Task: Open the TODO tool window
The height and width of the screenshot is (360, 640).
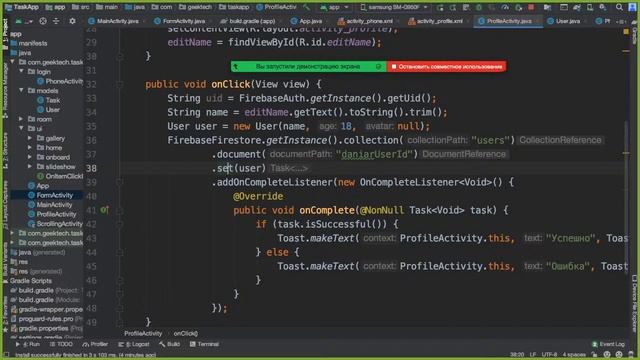Action: point(61,344)
